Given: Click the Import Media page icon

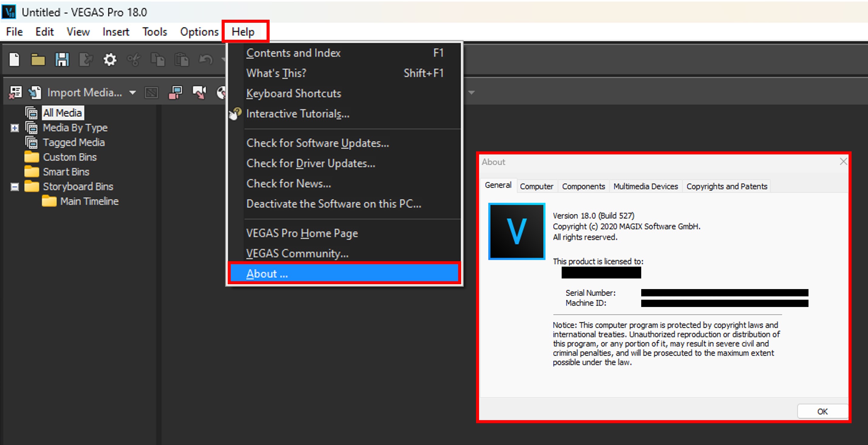Looking at the screenshot, I should [x=35, y=92].
